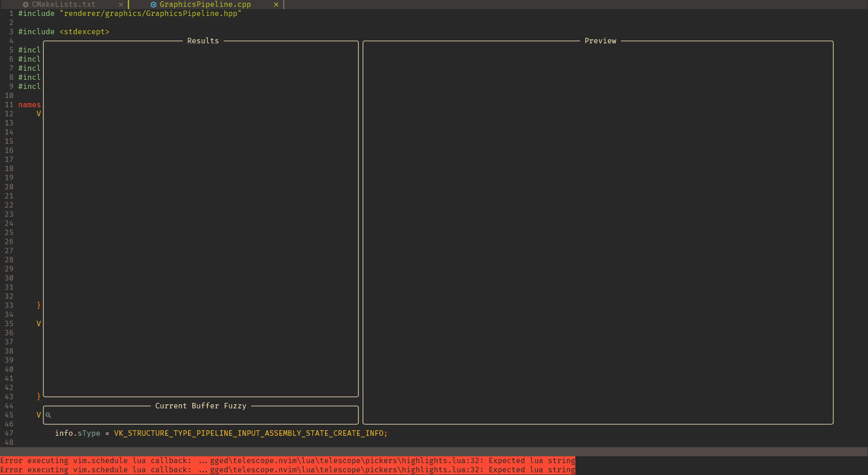868x475 pixels.
Task: Click the partially hidden namespace keyword on line 11
Action: click(30, 105)
